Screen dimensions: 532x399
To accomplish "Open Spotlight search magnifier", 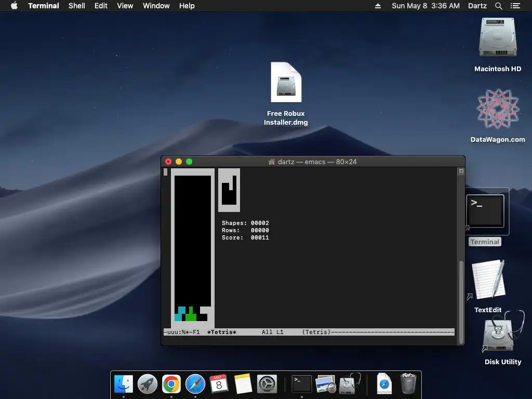I will coord(498,6).
